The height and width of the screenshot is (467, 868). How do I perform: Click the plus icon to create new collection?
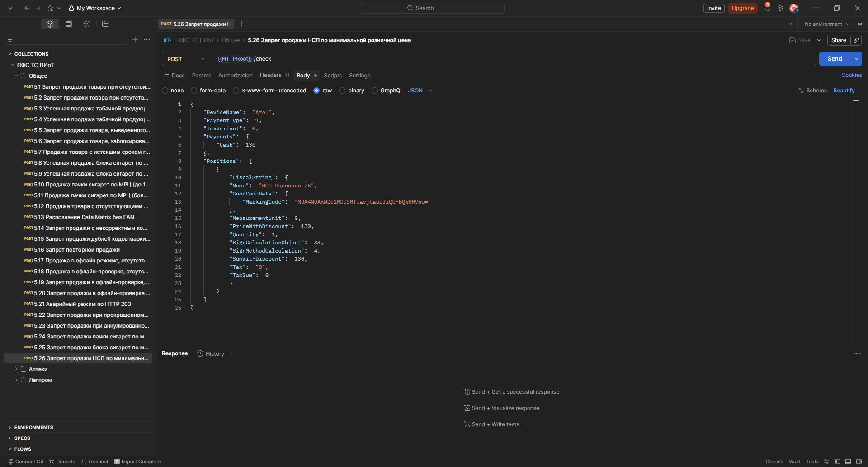(135, 39)
